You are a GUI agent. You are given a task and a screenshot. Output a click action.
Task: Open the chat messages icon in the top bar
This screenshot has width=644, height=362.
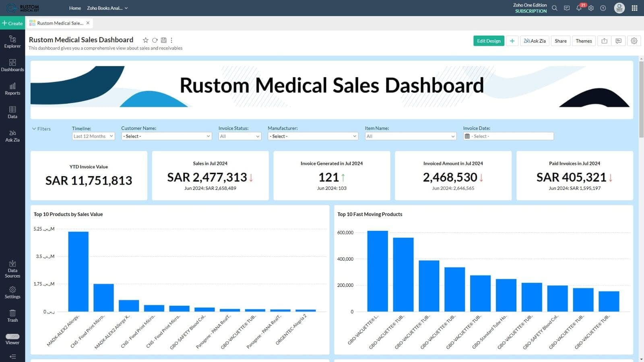tap(567, 8)
